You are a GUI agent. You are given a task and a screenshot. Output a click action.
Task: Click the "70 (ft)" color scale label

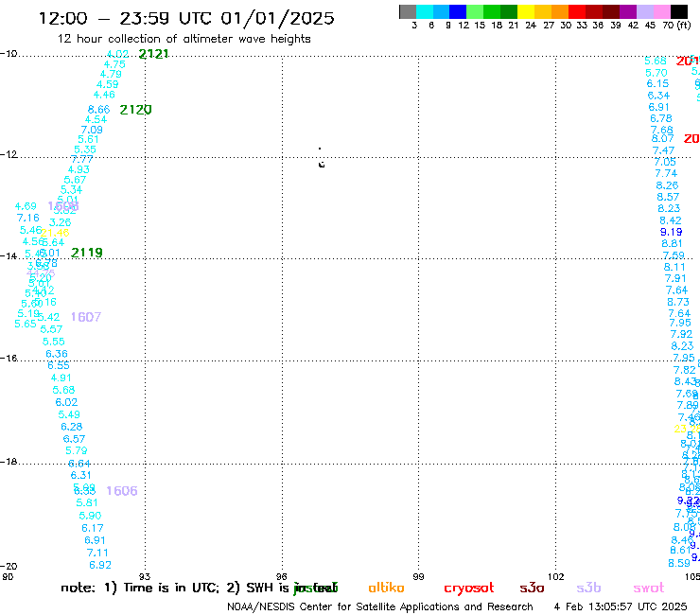pos(676,26)
